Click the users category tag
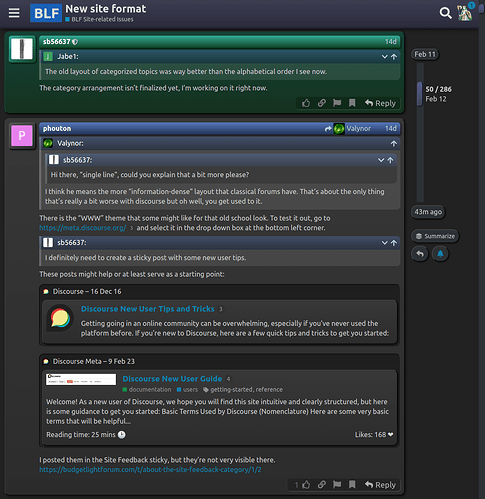This screenshot has width=485, height=499. 187,389
